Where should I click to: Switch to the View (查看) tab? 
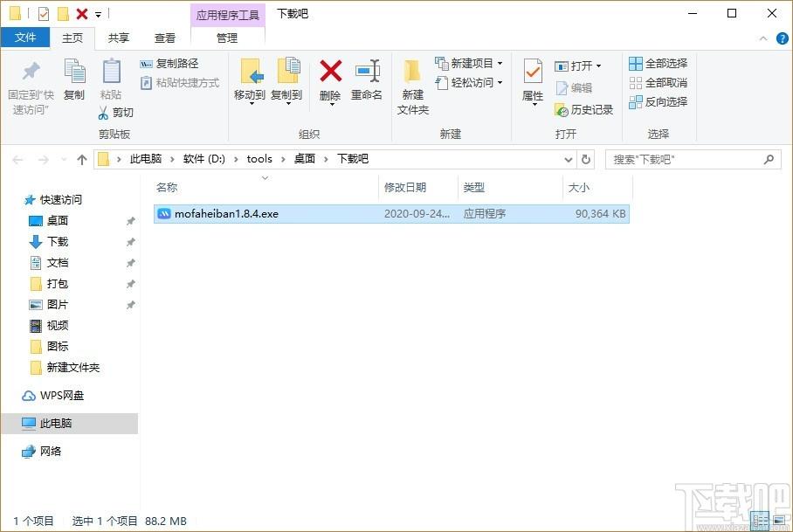pos(165,38)
